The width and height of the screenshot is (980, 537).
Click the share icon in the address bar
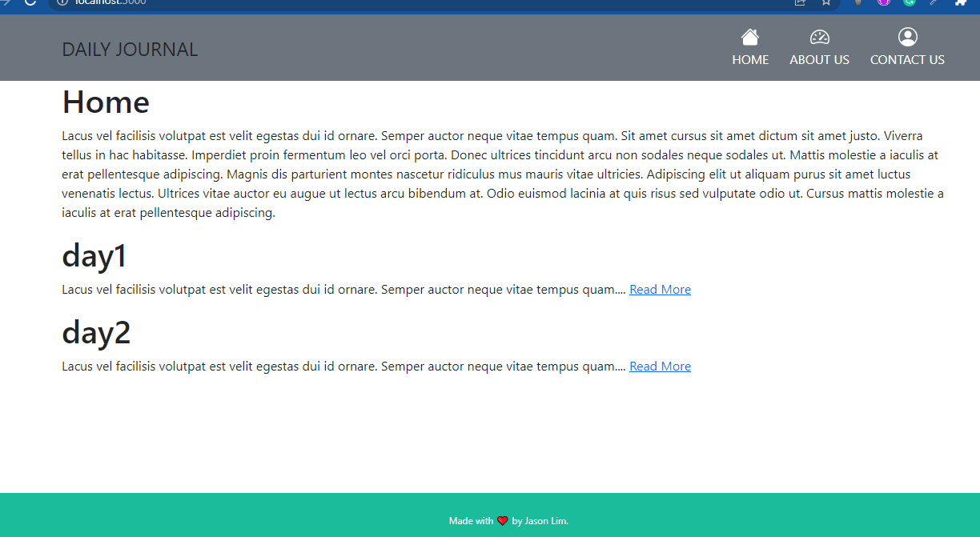pos(800,3)
